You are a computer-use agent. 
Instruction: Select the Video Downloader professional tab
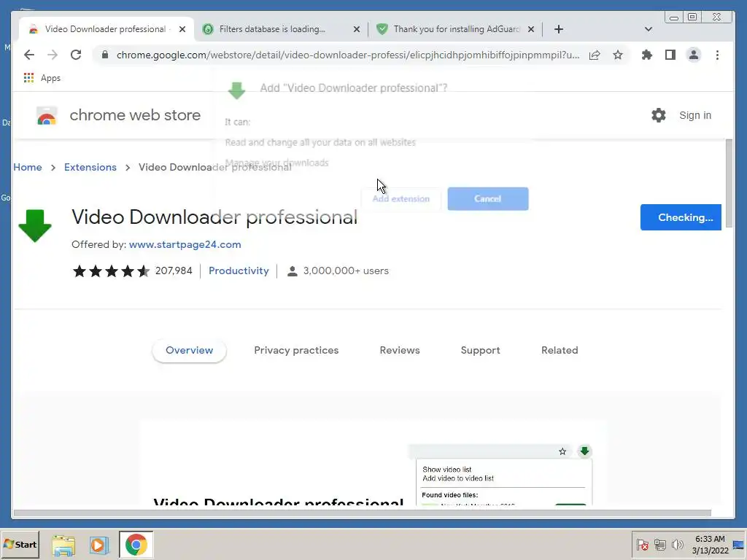coord(105,29)
